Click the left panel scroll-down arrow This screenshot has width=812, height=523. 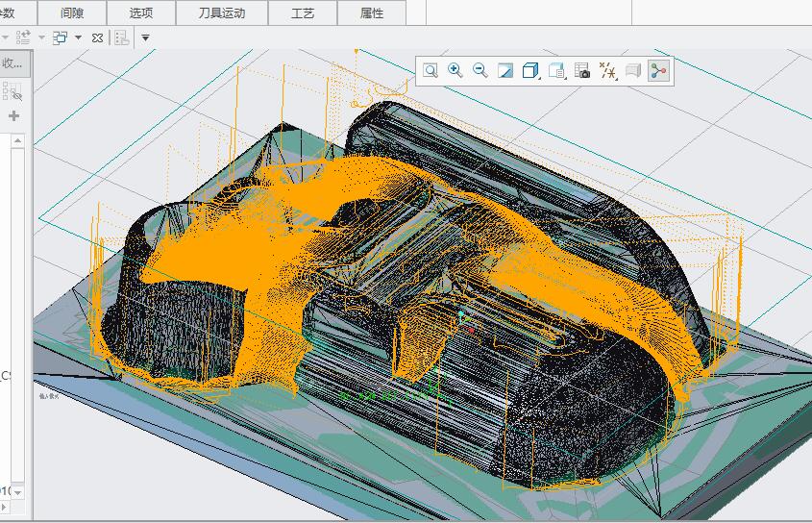click(x=17, y=492)
